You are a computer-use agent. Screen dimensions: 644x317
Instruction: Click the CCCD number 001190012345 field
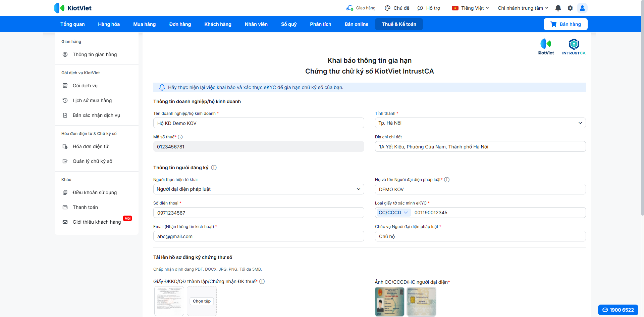pos(499,213)
